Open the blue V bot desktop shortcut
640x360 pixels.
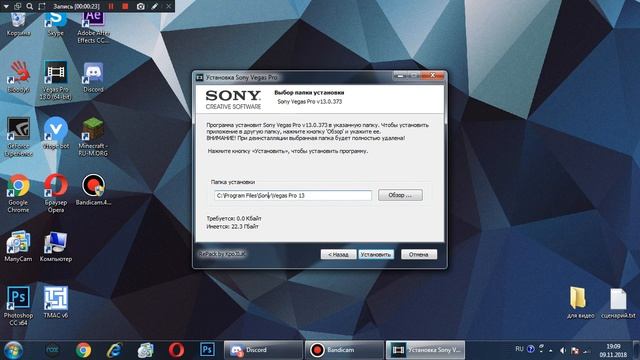click(x=56, y=133)
